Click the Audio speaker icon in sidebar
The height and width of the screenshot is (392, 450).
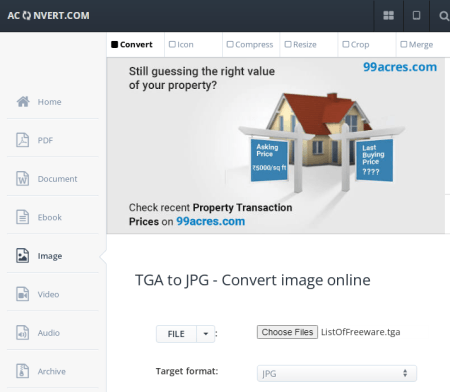pyautogui.click(x=22, y=333)
